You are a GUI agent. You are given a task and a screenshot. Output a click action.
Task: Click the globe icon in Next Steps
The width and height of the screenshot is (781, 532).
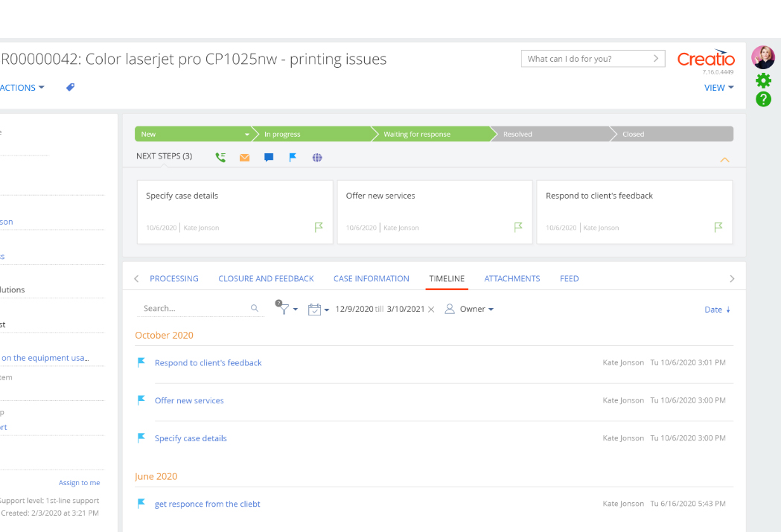pos(317,157)
